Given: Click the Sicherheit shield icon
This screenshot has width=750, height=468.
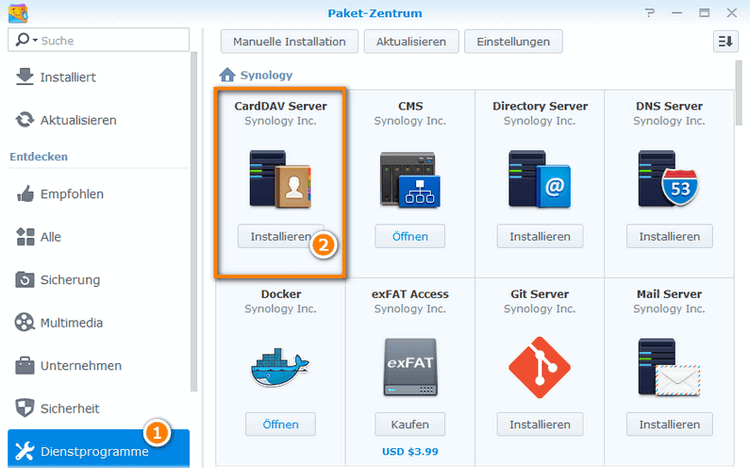Looking at the screenshot, I should (x=24, y=408).
